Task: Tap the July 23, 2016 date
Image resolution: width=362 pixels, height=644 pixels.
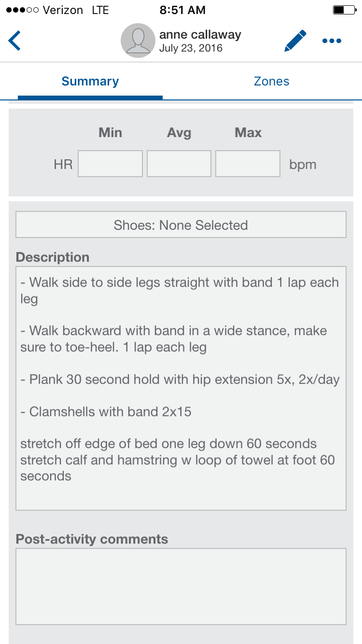Action: (x=191, y=48)
